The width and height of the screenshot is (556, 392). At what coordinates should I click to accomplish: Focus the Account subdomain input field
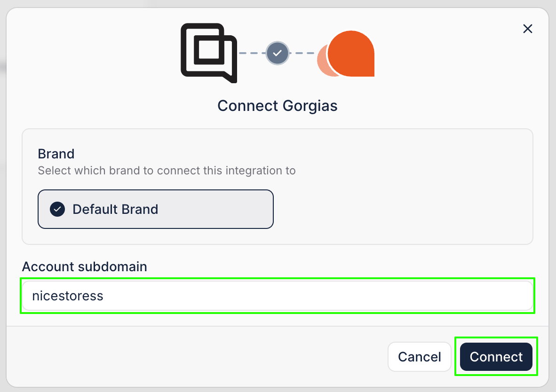(x=278, y=296)
